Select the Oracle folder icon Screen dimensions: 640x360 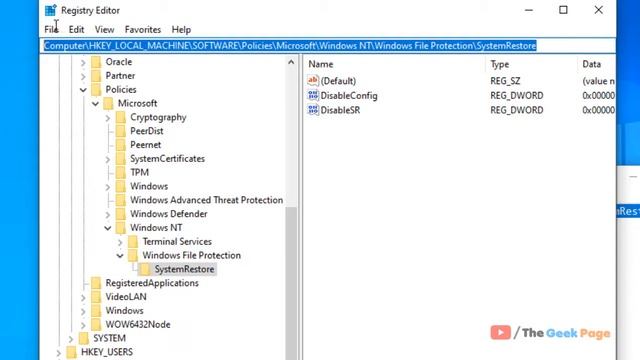point(96,62)
